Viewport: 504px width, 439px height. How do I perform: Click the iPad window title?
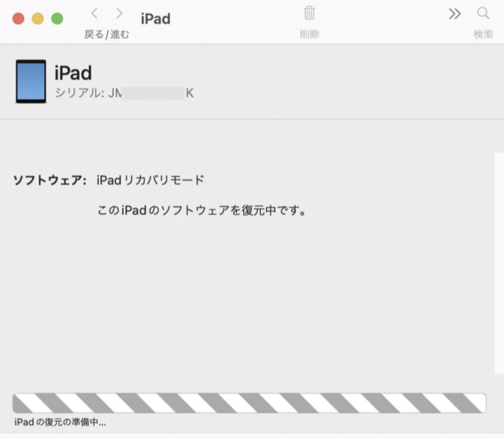pyautogui.click(x=154, y=18)
